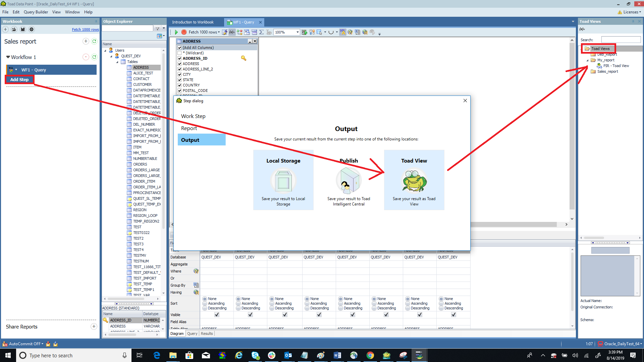This screenshot has width=644, height=362.
Task: Select the CUSTOMER table in Object Explorer
Action: pyautogui.click(x=143, y=84)
